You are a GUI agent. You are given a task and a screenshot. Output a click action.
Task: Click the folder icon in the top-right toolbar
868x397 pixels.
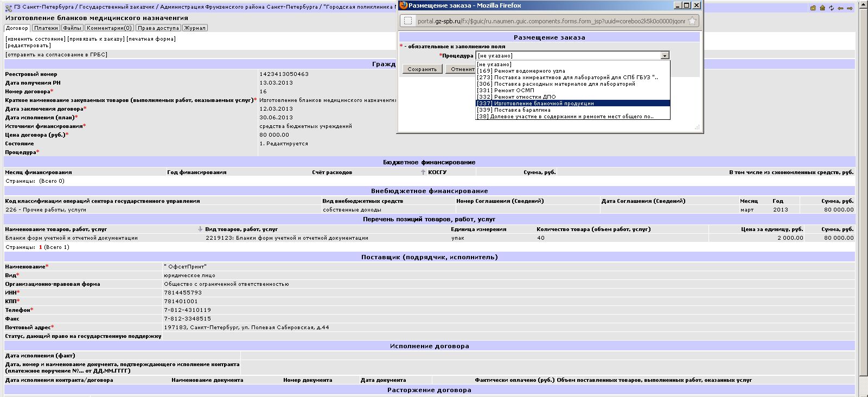point(813,8)
